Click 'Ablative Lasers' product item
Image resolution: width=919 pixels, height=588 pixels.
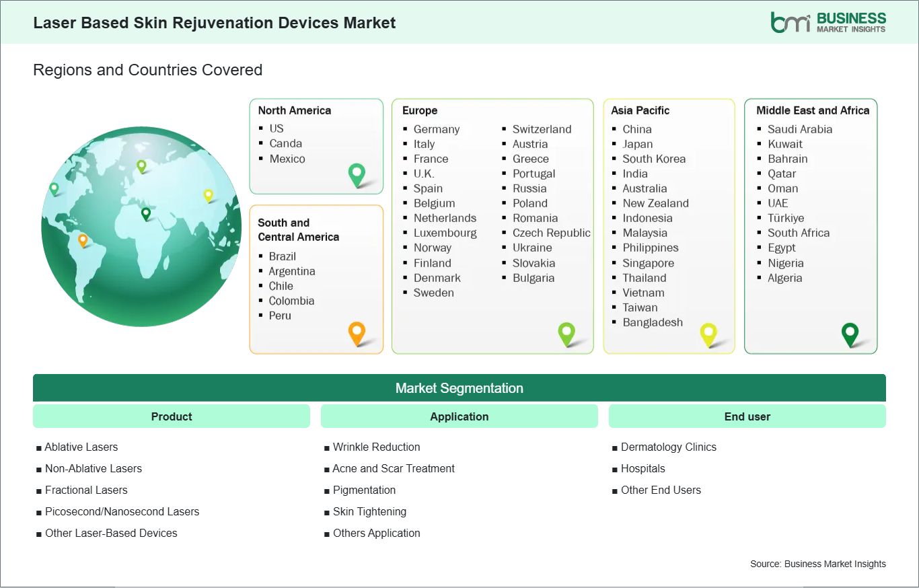point(81,447)
